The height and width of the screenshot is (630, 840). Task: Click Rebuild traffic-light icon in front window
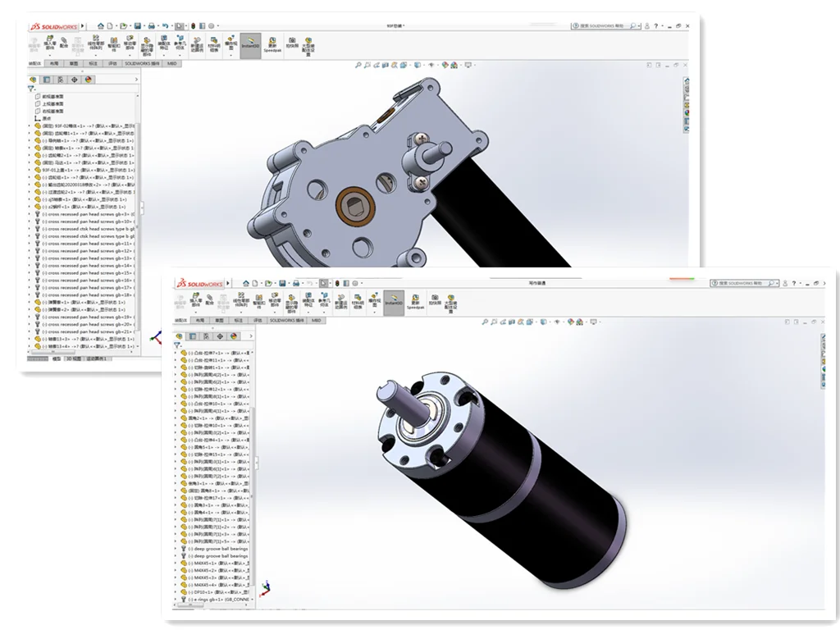[337, 283]
